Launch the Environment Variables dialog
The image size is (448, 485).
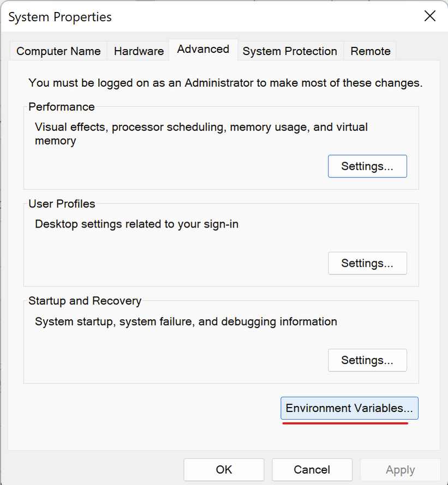coord(349,408)
